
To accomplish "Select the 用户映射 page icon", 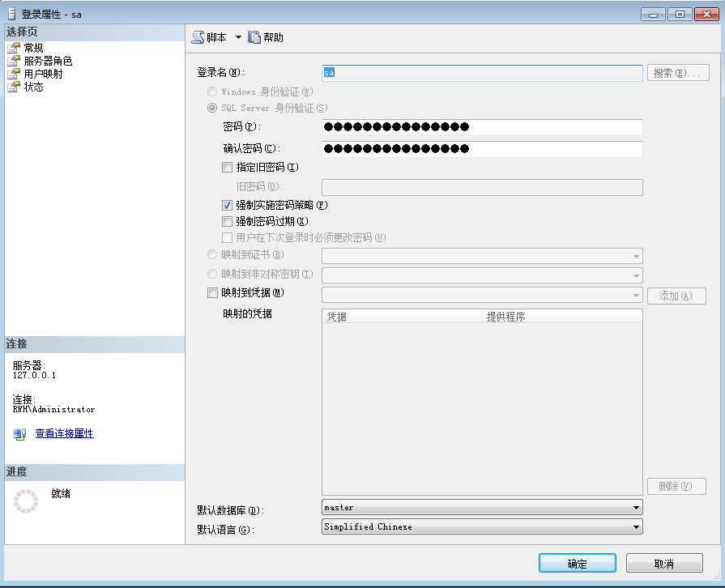I will 14,74.
